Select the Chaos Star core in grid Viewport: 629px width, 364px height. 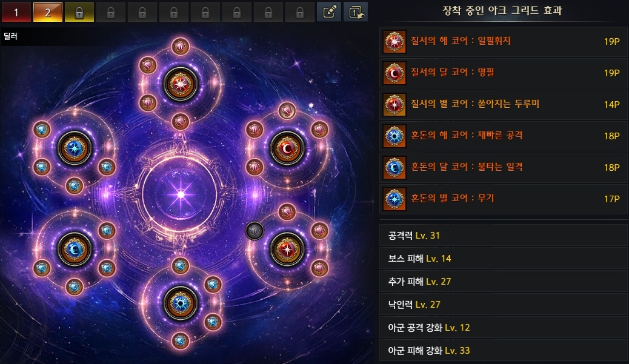click(75, 149)
